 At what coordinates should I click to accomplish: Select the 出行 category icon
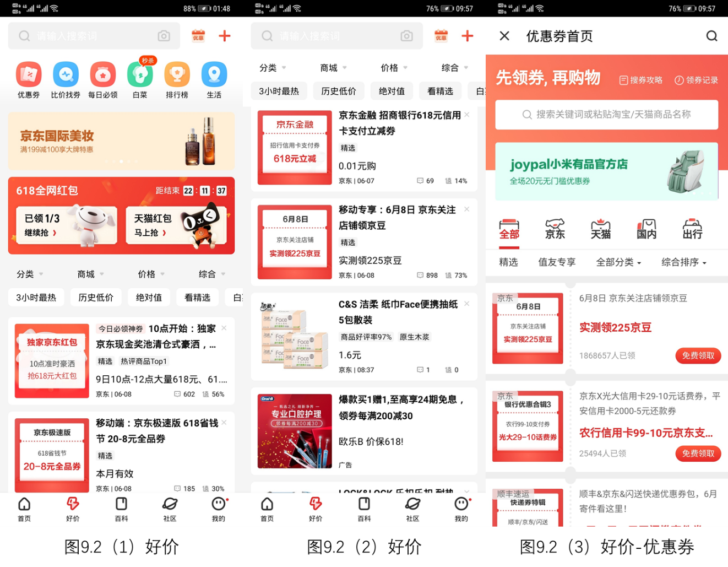pos(692,229)
